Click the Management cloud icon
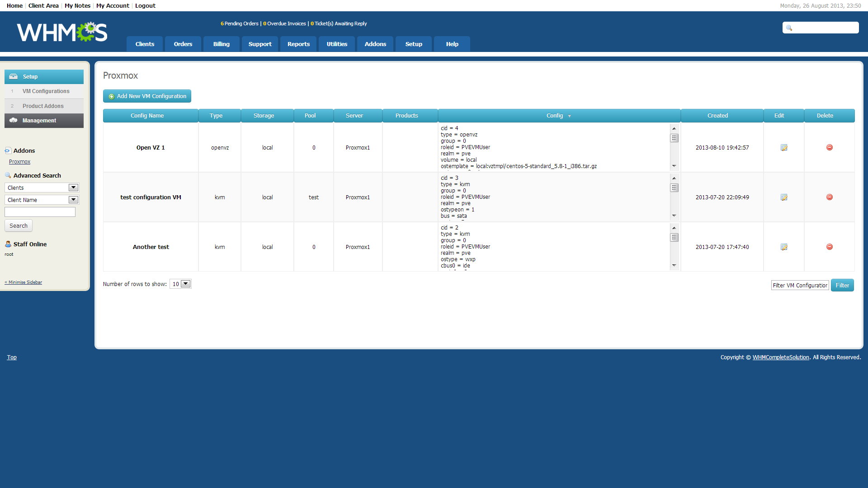868x488 pixels. click(x=14, y=120)
